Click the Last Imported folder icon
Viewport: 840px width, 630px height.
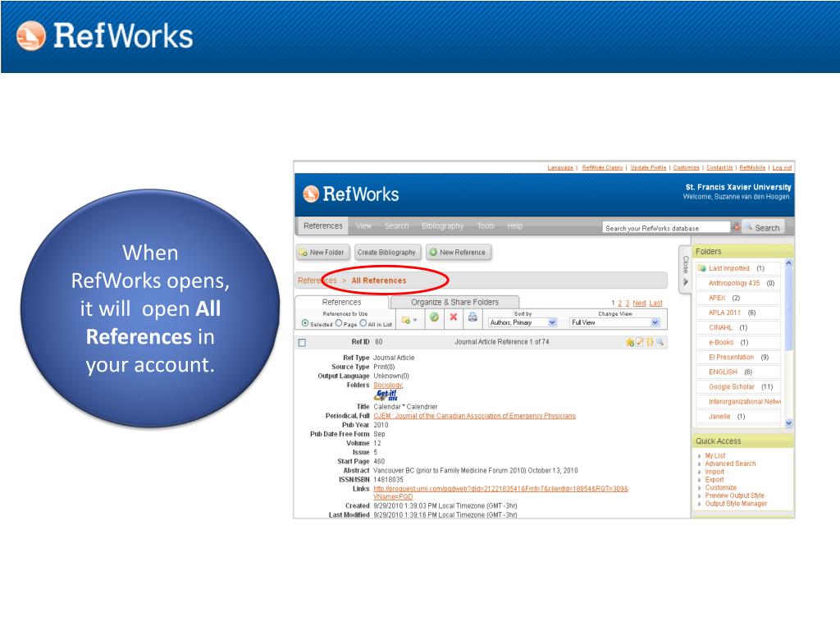click(702, 268)
